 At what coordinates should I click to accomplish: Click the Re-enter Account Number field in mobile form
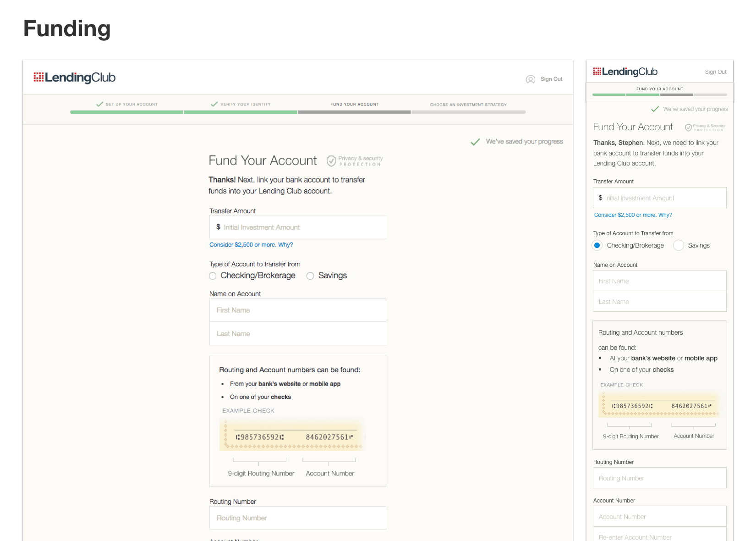pyautogui.click(x=660, y=535)
